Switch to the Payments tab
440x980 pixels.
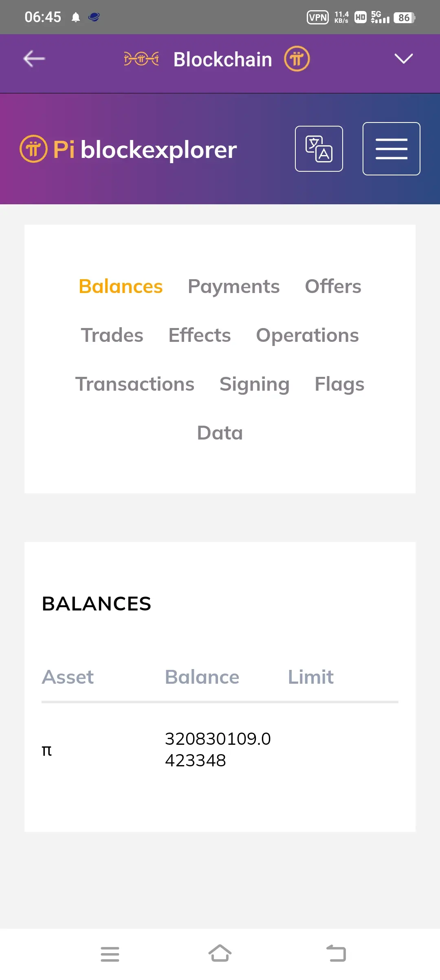(234, 287)
